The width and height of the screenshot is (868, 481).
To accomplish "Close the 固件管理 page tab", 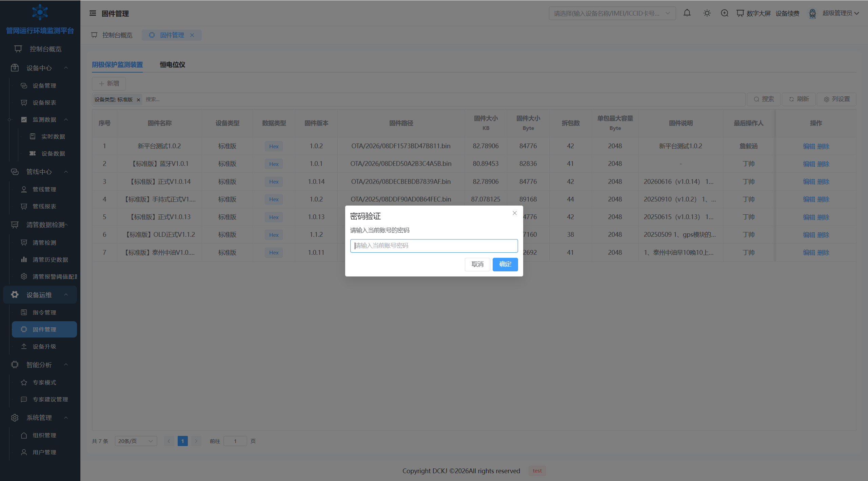I will point(192,35).
